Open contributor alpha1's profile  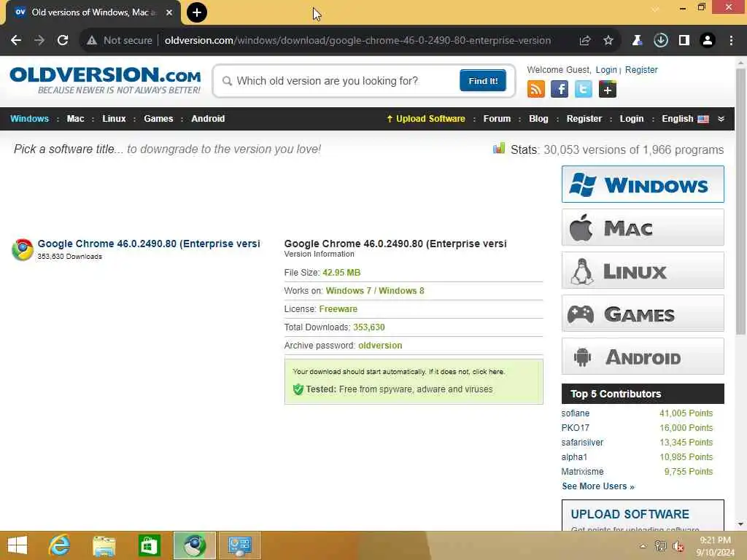[574, 456]
